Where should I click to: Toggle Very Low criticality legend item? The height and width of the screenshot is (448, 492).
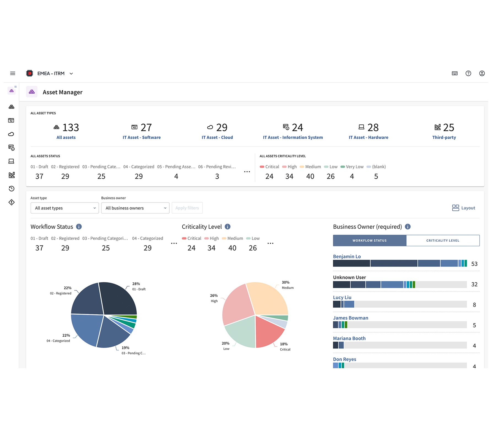point(352,167)
